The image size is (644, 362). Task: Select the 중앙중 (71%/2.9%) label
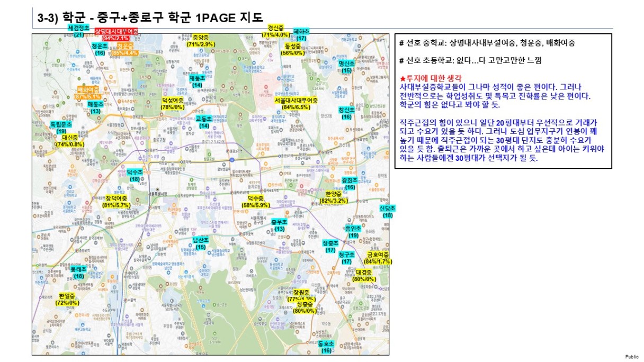[x=200, y=41]
